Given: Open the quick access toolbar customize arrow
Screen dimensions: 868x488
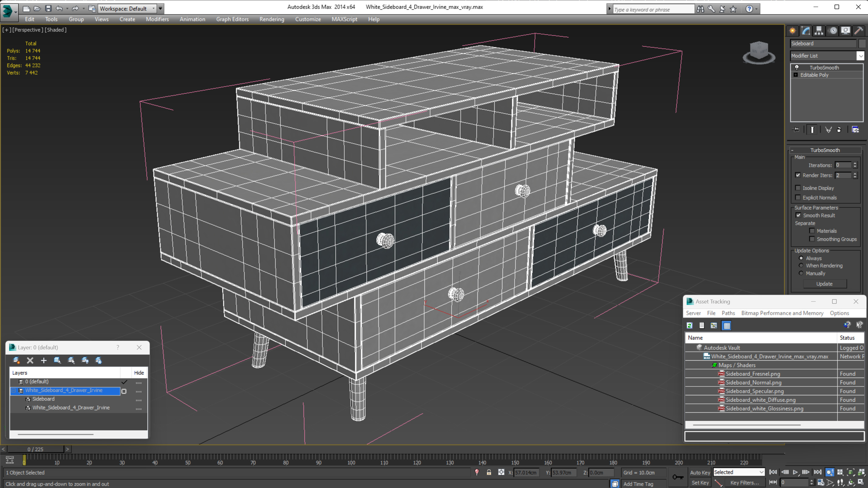Looking at the screenshot, I should tap(160, 9).
